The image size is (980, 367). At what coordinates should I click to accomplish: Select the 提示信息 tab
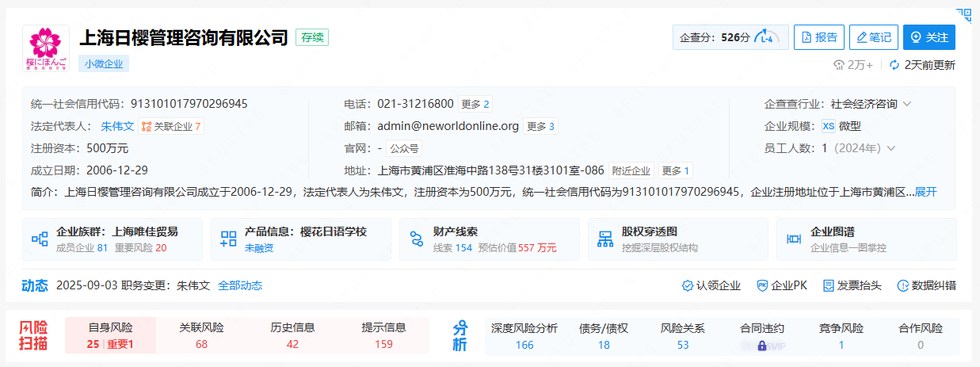[x=383, y=335]
